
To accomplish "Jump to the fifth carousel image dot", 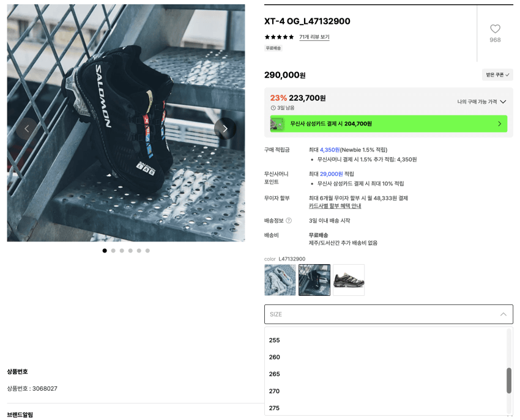I will click(139, 251).
